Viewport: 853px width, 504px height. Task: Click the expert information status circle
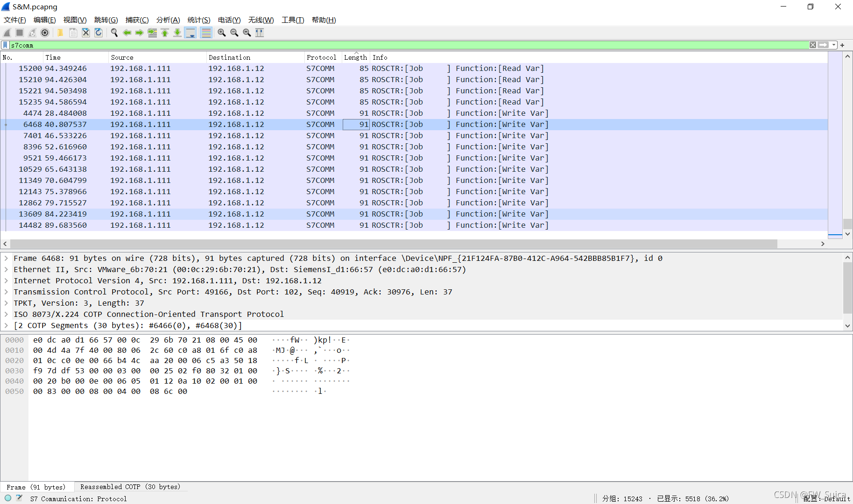coord(8,498)
